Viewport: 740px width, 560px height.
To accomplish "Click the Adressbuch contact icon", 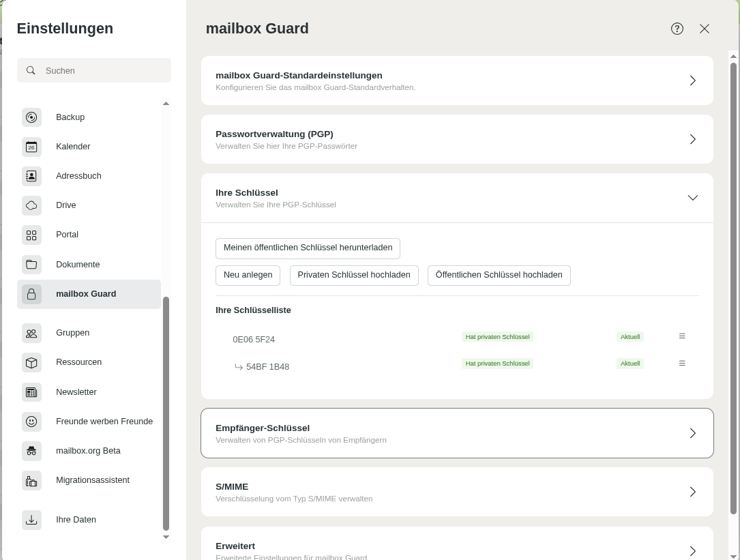I will (x=31, y=176).
